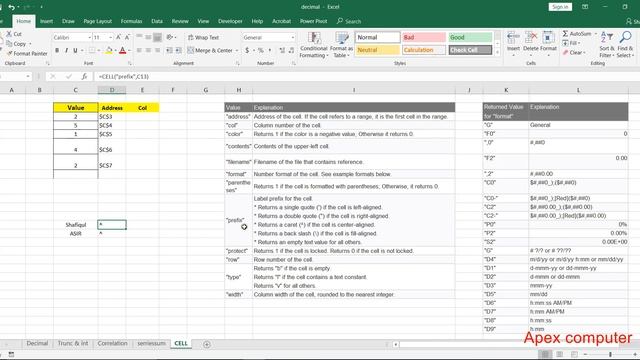The width and height of the screenshot is (640, 360).
Task: Toggle Italic formatting
Action: pos(66,50)
